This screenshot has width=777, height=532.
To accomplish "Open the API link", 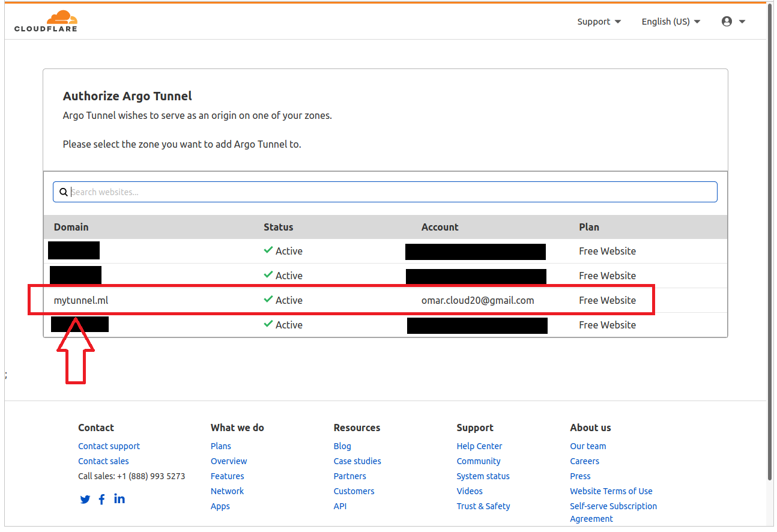I will [x=340, y=506].
